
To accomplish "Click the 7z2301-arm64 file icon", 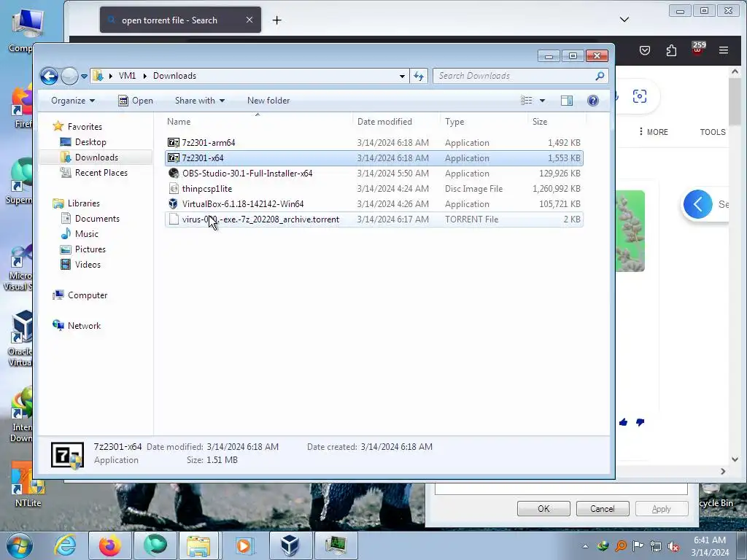I will (x=174, y=143).
